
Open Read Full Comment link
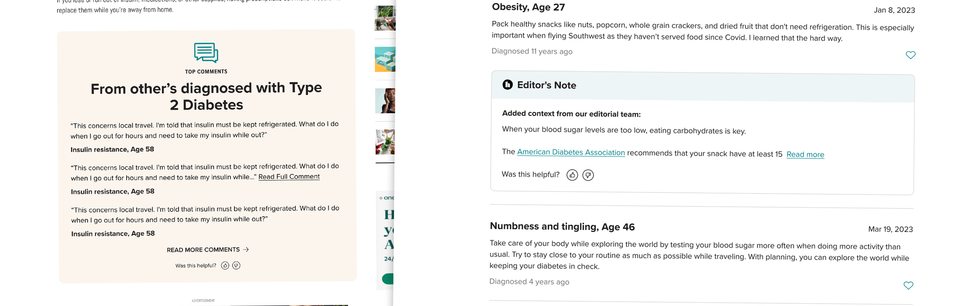pyautogui.click(x=289, y=177)
